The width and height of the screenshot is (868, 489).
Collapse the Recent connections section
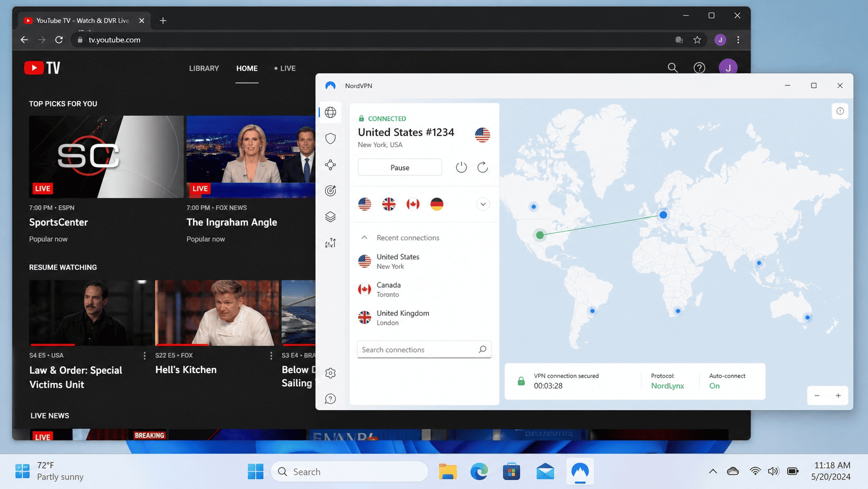pyautogui.click(x=364, y=237)
